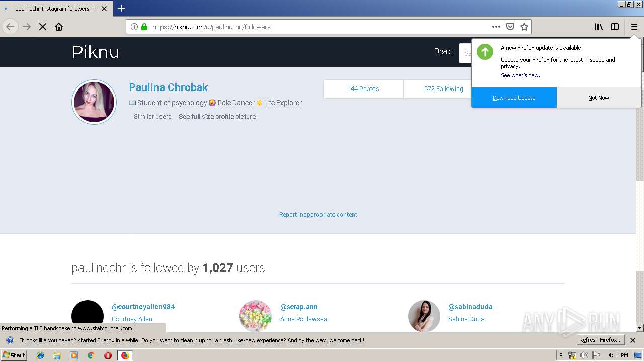Open the Windows Start menu
This screenshot has width=644, height=362.
[x=14, y=355]
